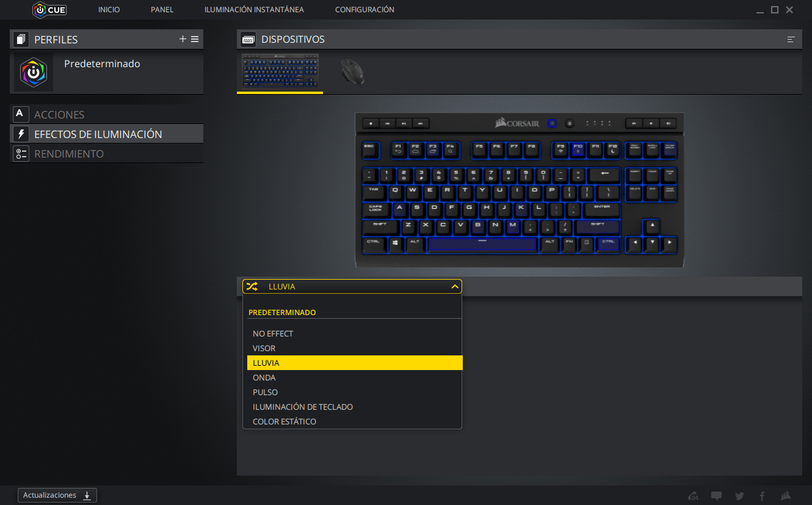The width and height of the screenshot is (812, 505).
Task: Open the Facebook link icon
Action: [762, 496]
